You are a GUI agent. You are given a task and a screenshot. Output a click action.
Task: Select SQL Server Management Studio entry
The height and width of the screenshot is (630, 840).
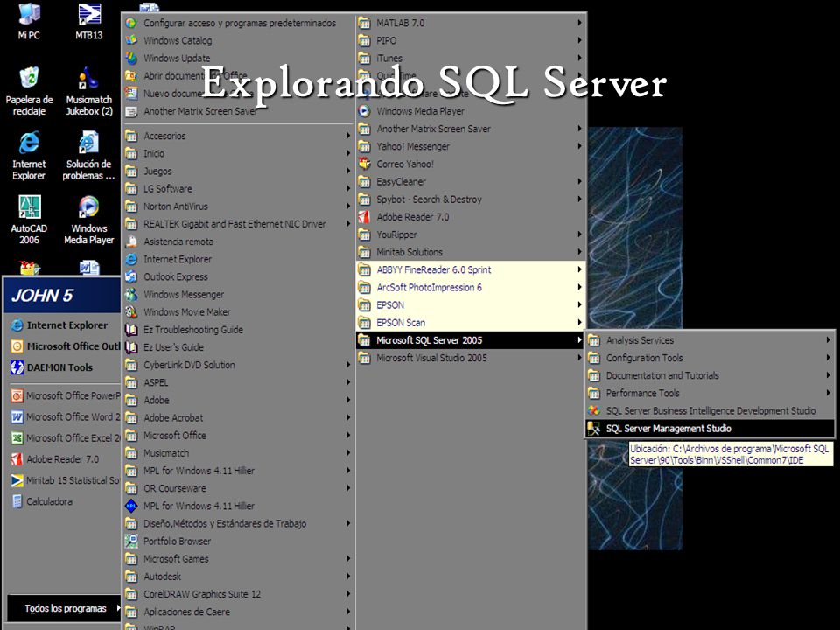coord(710,429)
